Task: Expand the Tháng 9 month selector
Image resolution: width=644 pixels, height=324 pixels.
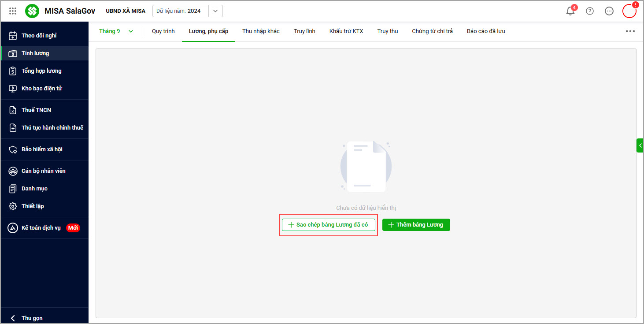Action: coord(116,31)
